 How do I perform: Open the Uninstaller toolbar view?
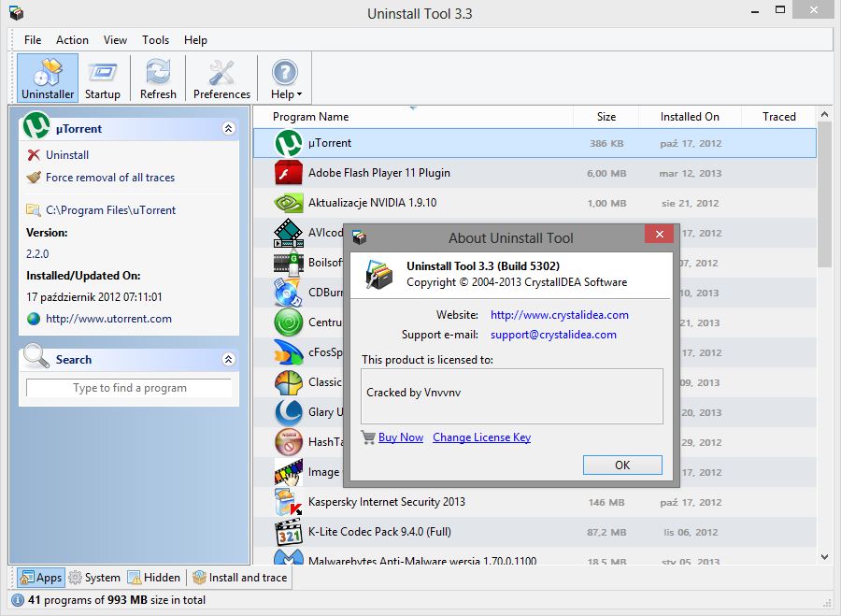pos(48,78)
